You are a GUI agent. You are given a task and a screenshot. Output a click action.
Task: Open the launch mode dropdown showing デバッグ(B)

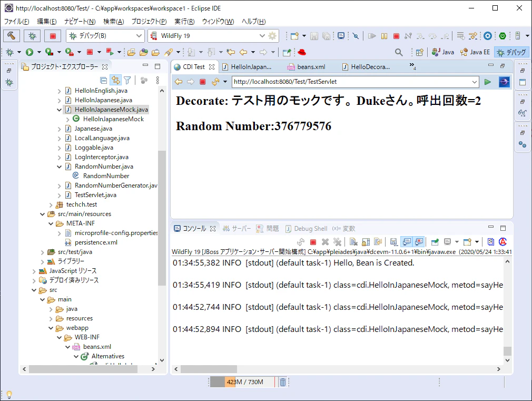(105, 36)
